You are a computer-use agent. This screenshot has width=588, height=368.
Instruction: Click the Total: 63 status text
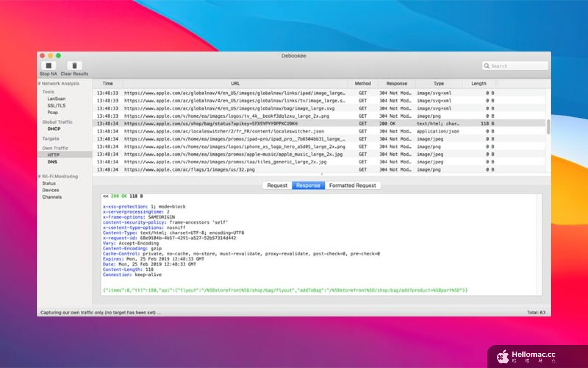tap(536, 312)
